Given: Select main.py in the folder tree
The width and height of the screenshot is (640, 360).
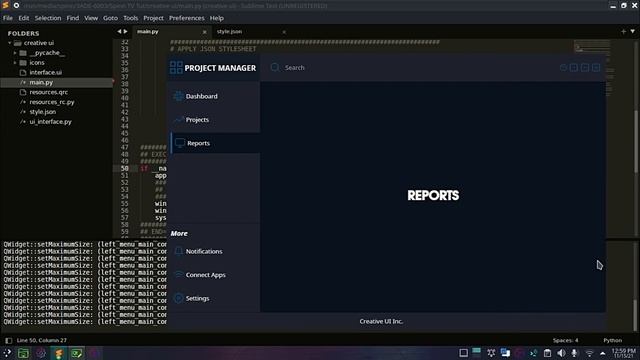Looking at the screenshot, I should pos(41,82).
